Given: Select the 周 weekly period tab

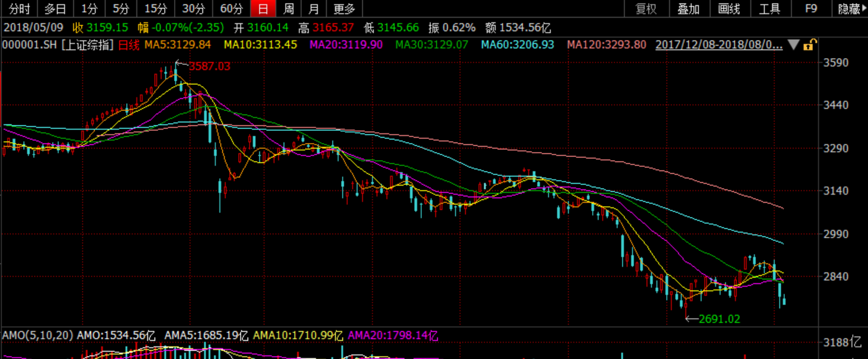Looking at the screenshot, I should coord(289,8).
